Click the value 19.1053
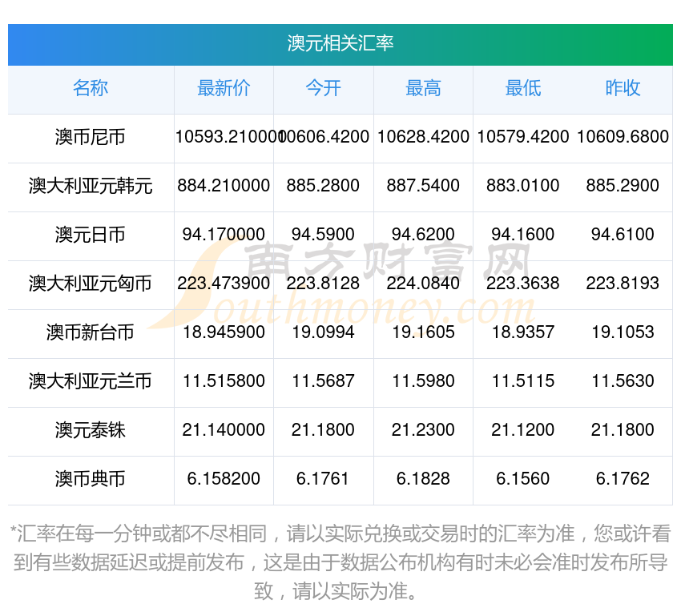Viewport: 681px width, 616px height. tap(623, 332)
